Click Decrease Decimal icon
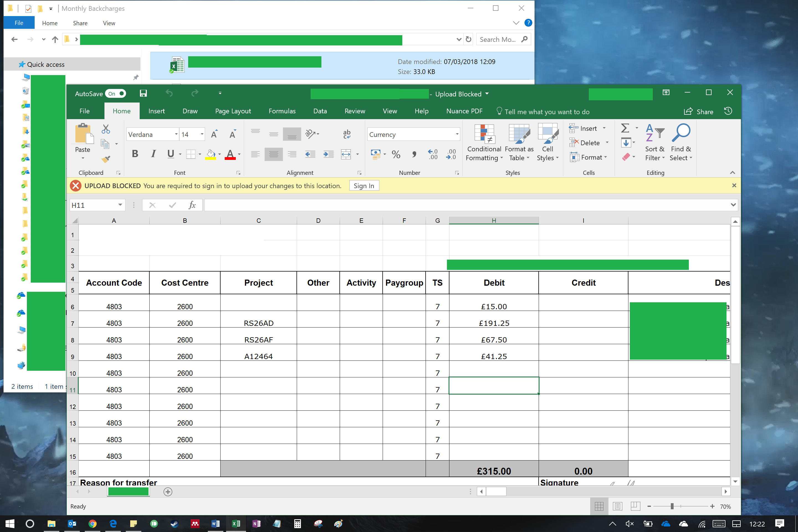The image size is (798, 532). 451,154
